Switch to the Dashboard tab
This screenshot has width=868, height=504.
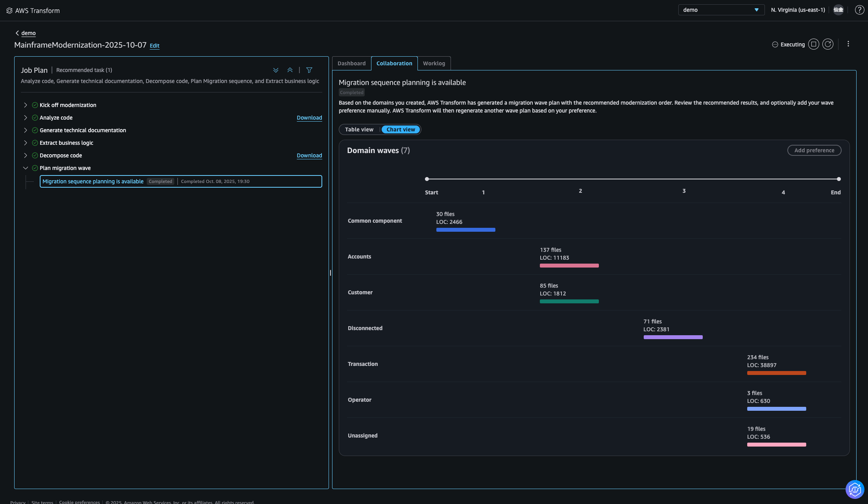[351, 63]
